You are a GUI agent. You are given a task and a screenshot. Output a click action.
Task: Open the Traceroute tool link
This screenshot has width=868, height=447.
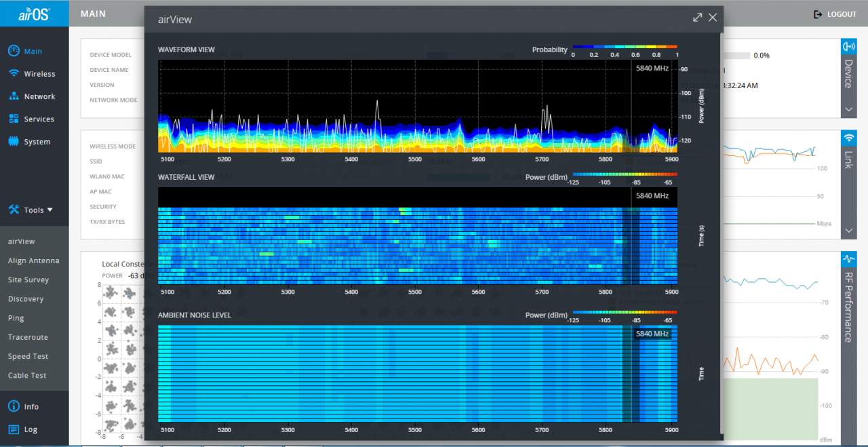[28, 337]
